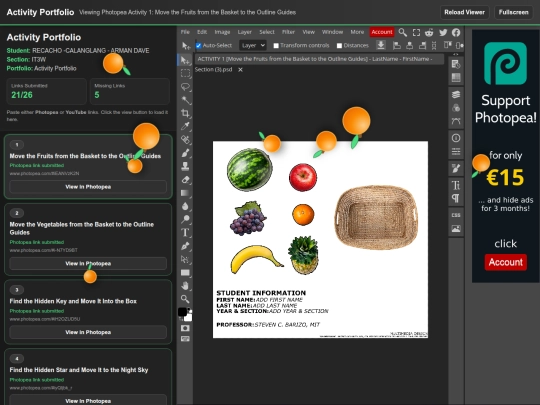Select the Brush tool

pos(185,153)
